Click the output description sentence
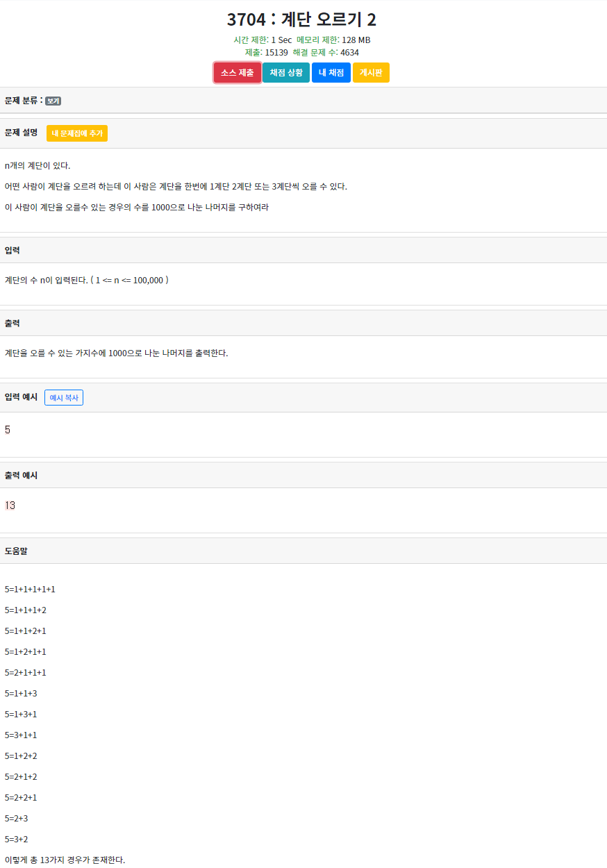This screenshot has width=607, height=868. tap(116, 353)
